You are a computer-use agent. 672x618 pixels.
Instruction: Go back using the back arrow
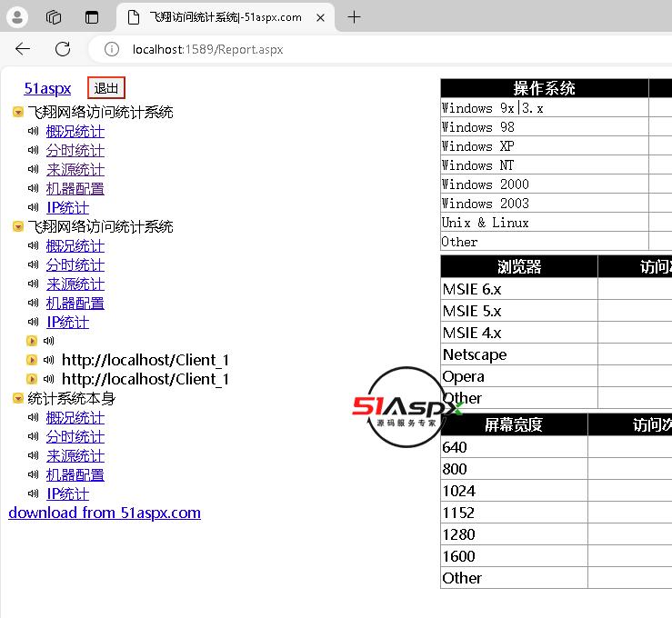[23, 49]
